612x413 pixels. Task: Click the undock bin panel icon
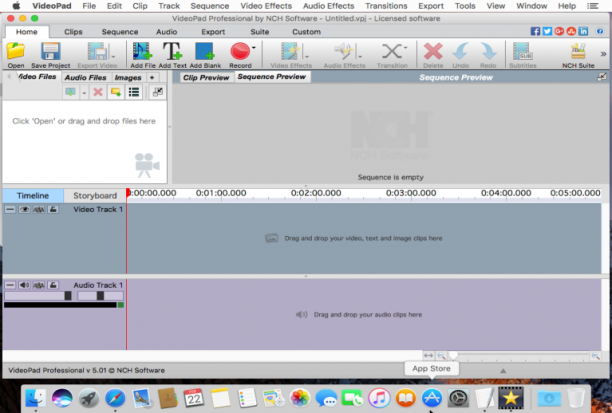(x=158, y=92)
